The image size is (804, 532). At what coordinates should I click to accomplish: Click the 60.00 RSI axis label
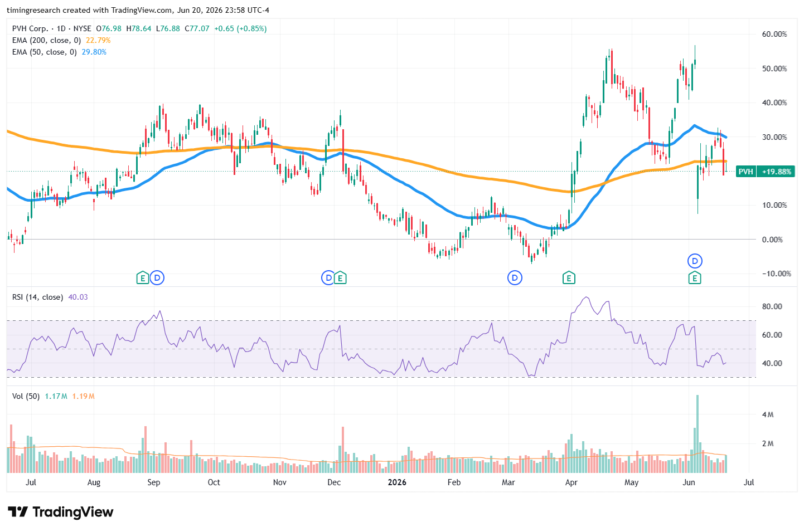click(x=772, y=335)
